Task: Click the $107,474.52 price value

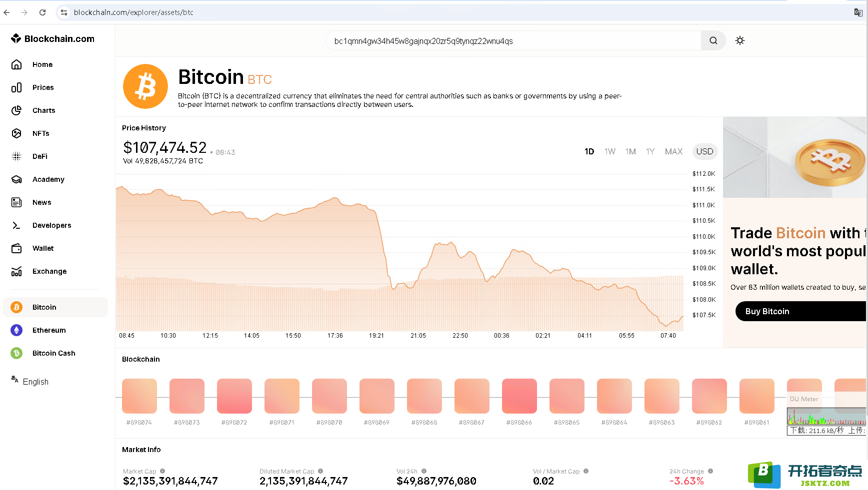Action: (x=165, y=147)
